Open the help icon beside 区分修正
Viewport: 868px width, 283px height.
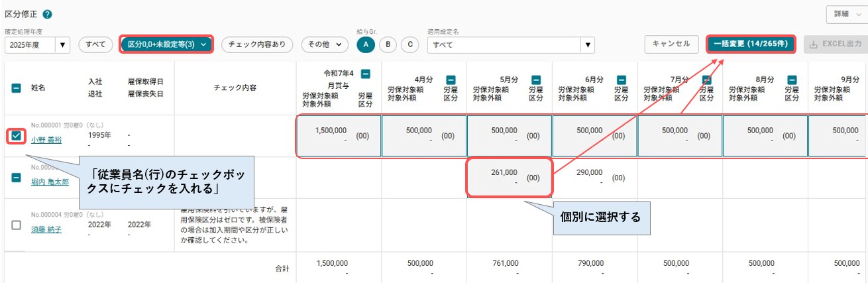click(48, 14)
